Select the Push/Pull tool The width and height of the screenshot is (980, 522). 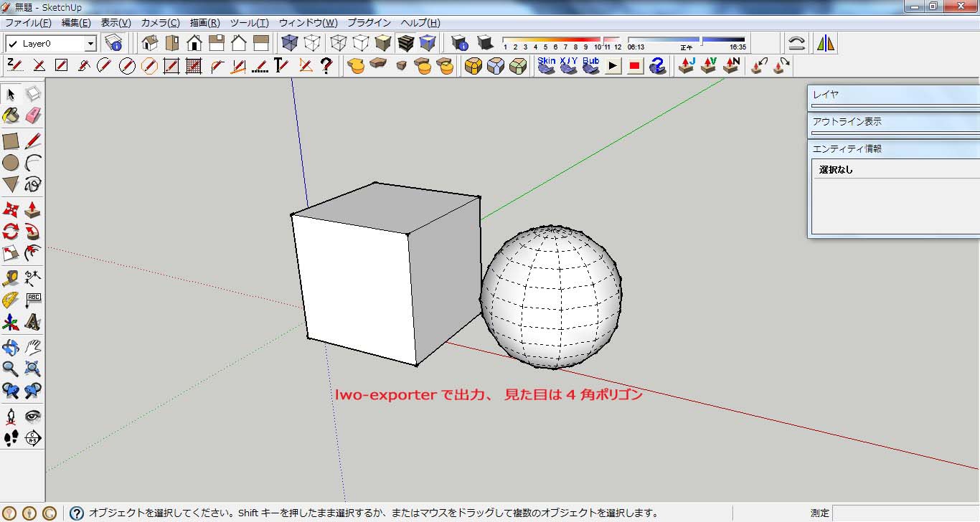click(33, 210)
